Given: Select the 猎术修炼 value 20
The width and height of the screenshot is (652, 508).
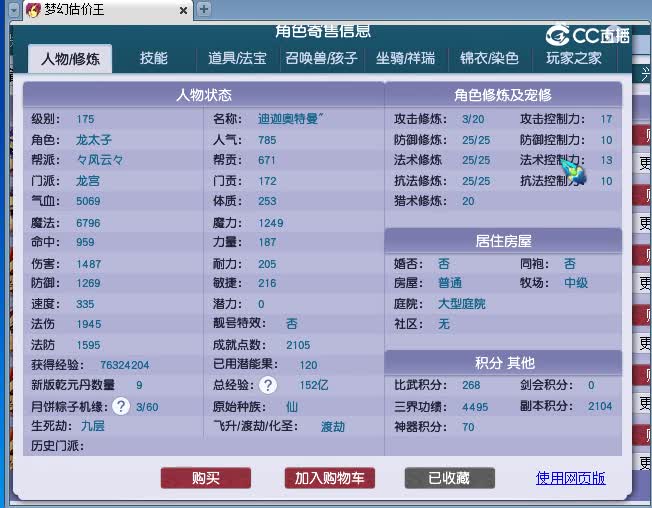Looking at the screenshot, I should click(468, 201).
